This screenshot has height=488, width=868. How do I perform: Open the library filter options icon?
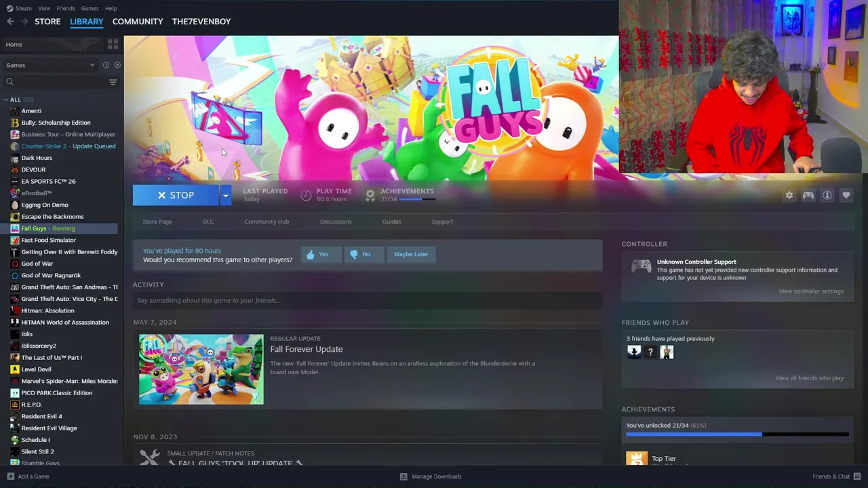coord(113,82)
